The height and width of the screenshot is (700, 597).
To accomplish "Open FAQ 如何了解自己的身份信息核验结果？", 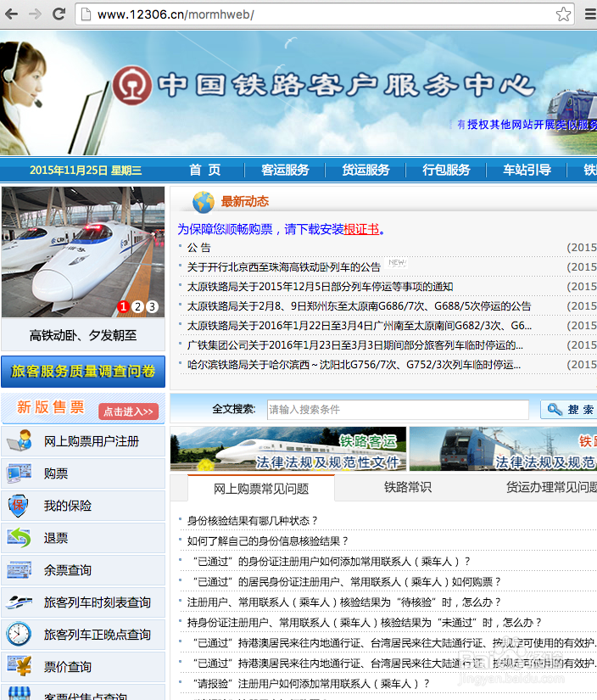I will [267, 541].
